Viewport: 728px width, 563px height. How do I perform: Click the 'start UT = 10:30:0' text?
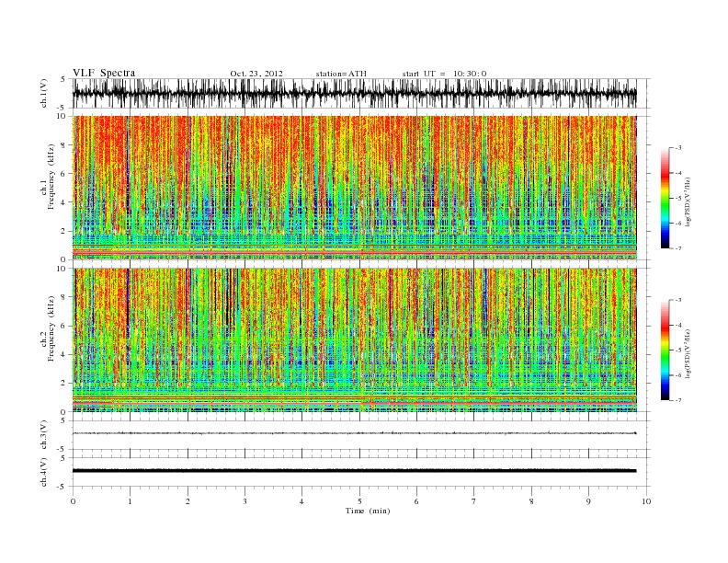(x=444, y=74)
